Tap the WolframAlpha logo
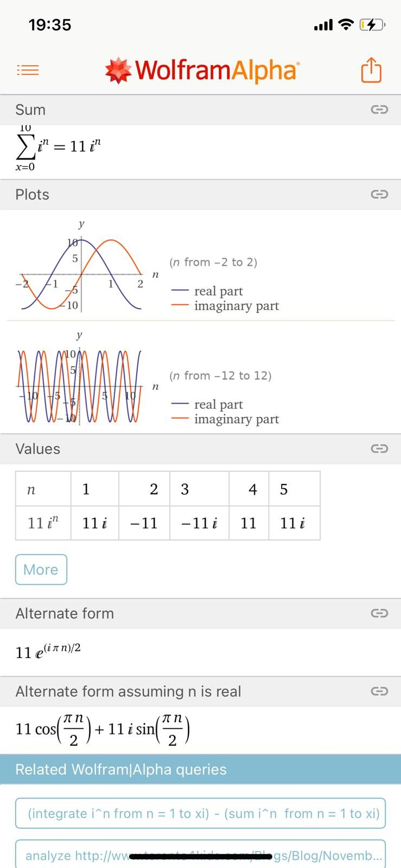The width and height of the screenshot is (401, 868). pos(202,71)
